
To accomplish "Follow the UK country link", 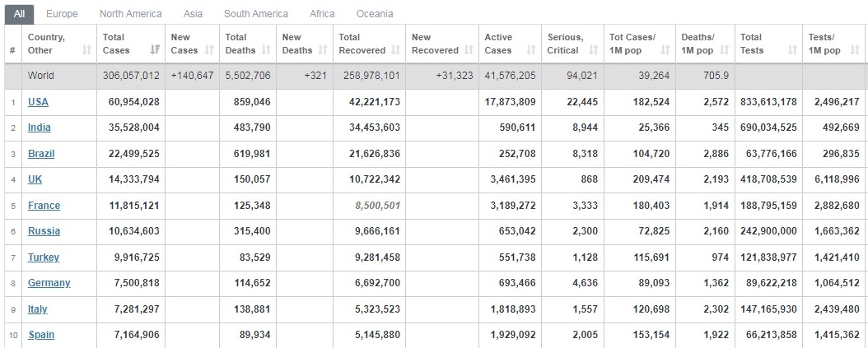I will tap(35, 179).
